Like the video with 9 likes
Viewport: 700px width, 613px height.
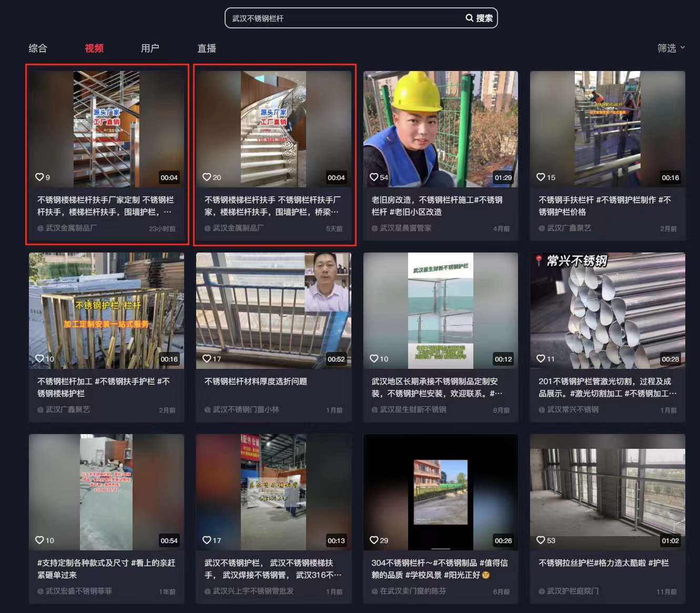39,177
